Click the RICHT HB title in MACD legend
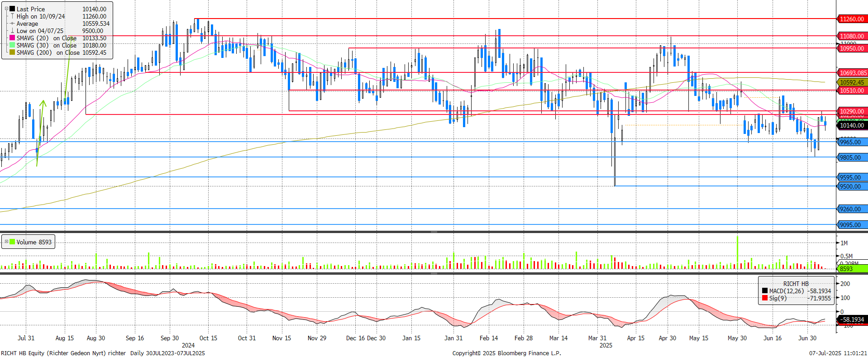This screenshot has height=357, width=868. pos(796,284)
